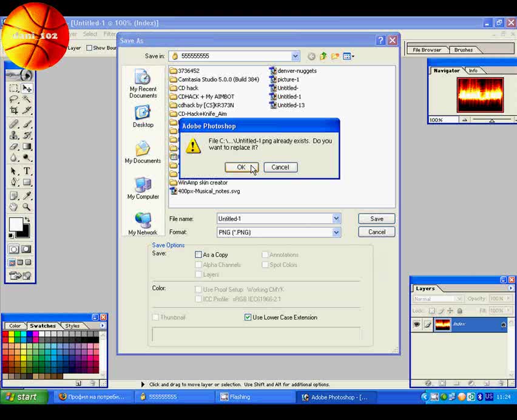
Task: Open the Select menu
Action: pos(90,34)
